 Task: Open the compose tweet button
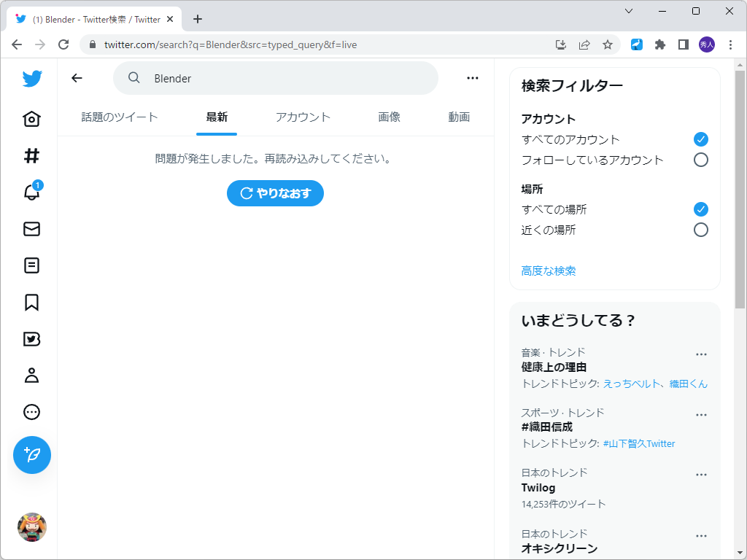(31, 455)
